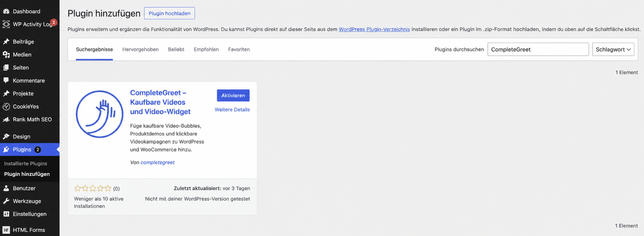This screenshot has height=236, width=644.
Task: Open the CookieYes menu label
Action: [26, 107]
